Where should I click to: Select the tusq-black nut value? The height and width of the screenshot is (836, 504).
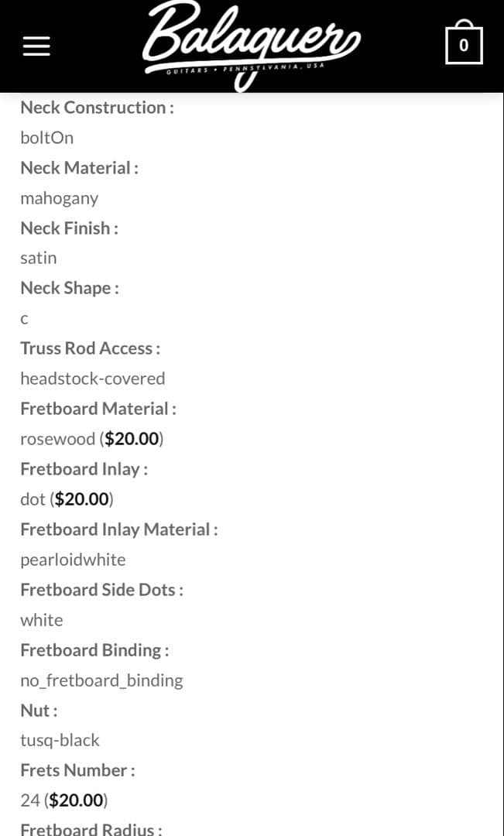click(x=60, y=740)
